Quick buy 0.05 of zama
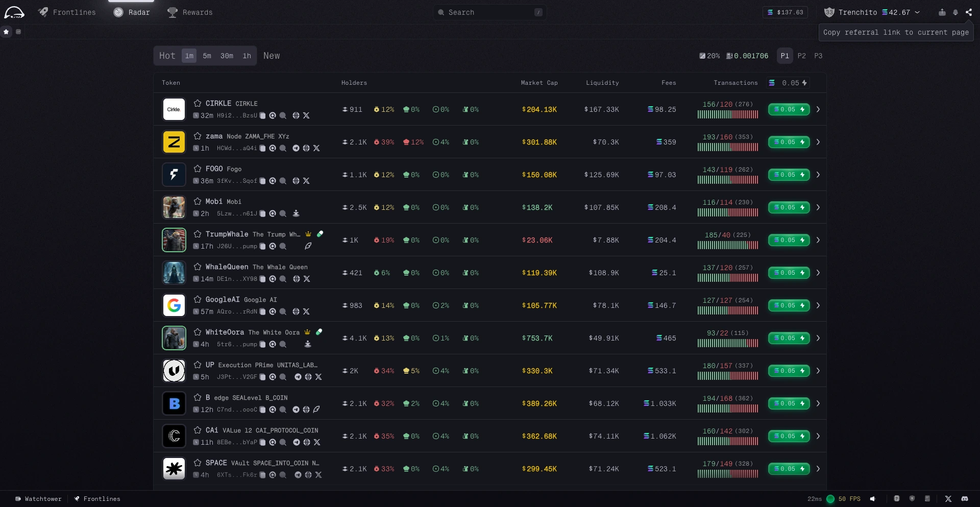 pyautogui.click(x=789, y=142)
